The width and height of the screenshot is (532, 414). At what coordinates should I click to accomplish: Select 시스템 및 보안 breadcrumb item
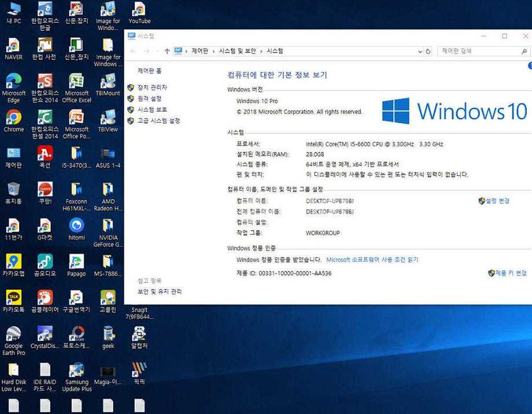pyautogui.click(x=237, y=51)
